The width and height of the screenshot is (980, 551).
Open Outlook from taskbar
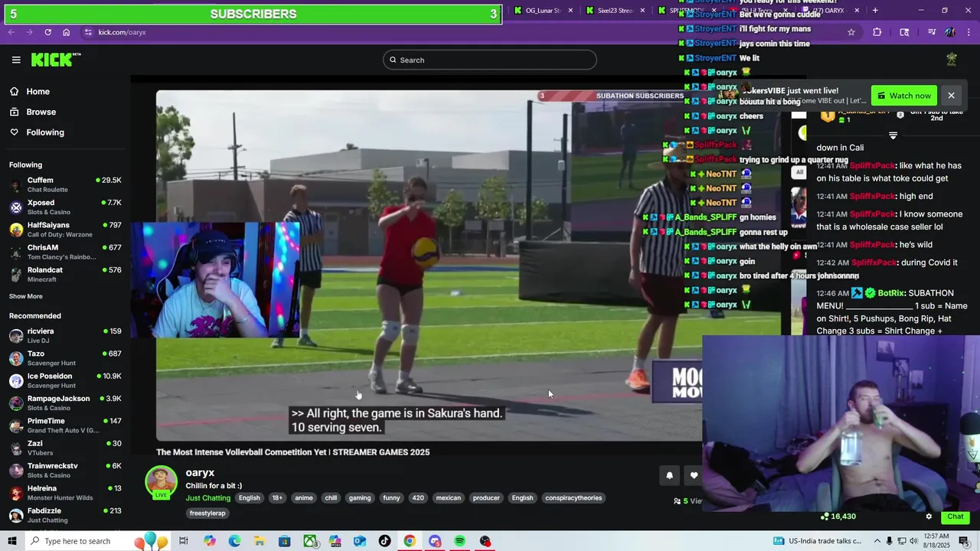pyautogui.click(x=360, y=541)
